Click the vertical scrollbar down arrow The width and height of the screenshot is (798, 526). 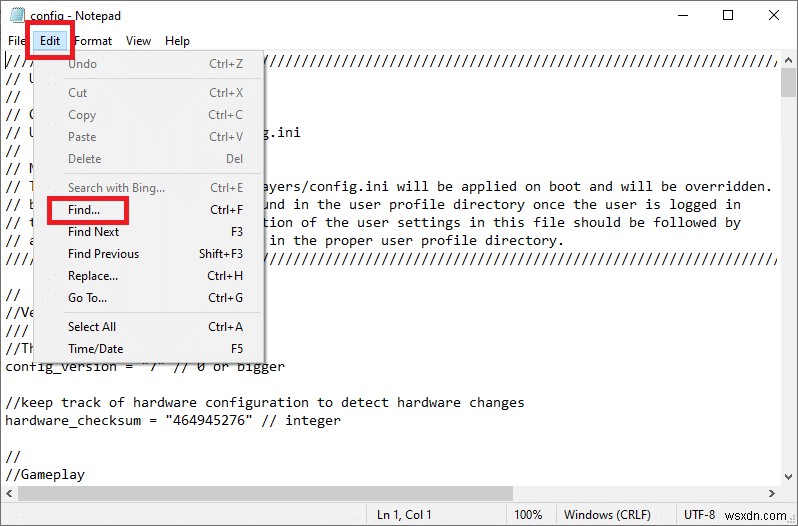(788, 477)
